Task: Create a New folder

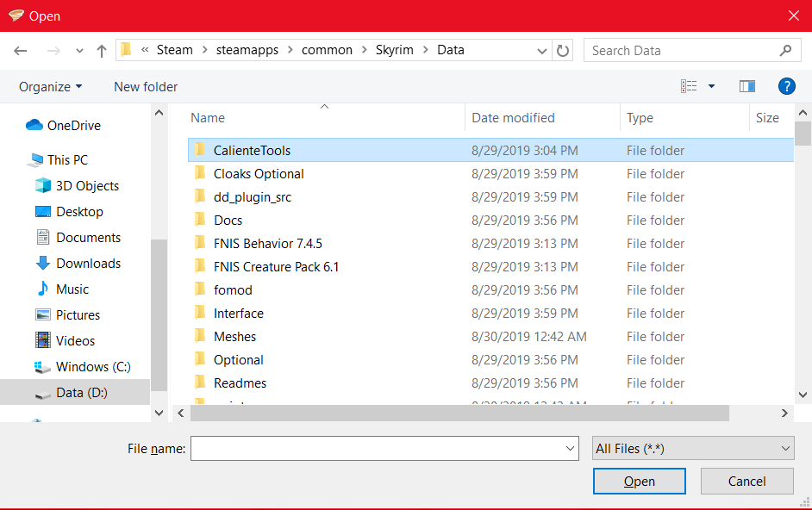Action: 146,86
